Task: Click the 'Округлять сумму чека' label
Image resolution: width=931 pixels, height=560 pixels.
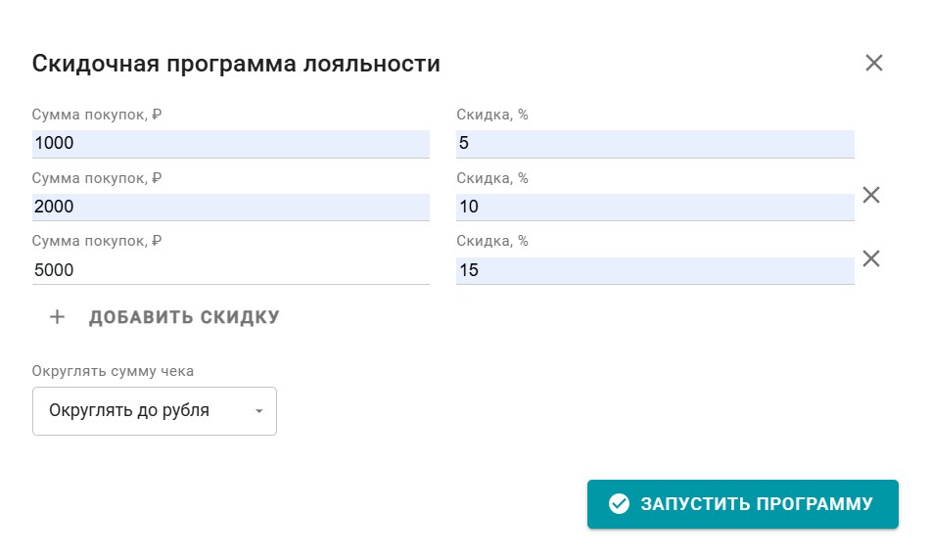Action: 113,371
